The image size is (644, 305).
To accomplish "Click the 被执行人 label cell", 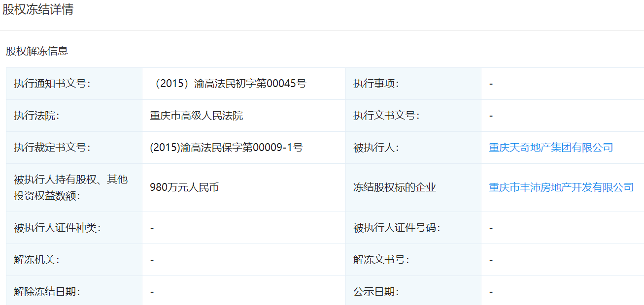I will point(413,148).
